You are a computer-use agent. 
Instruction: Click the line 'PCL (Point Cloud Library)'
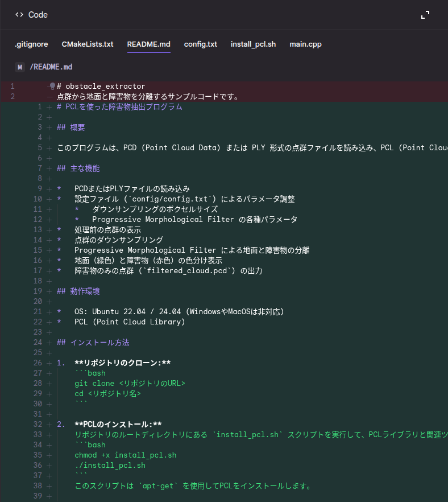coord(130,322)
